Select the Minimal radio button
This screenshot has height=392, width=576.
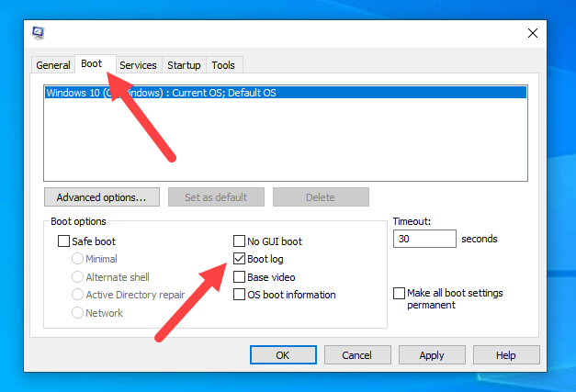77,259
